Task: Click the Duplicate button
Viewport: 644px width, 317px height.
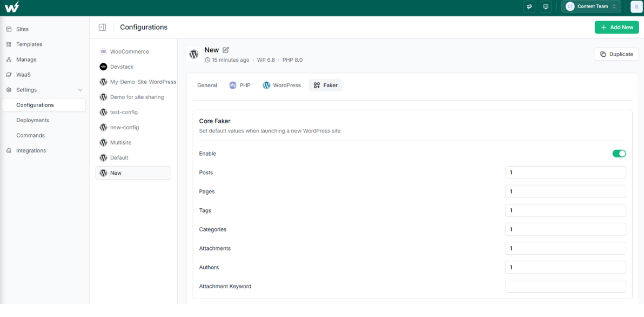Action: coord(616,54)
